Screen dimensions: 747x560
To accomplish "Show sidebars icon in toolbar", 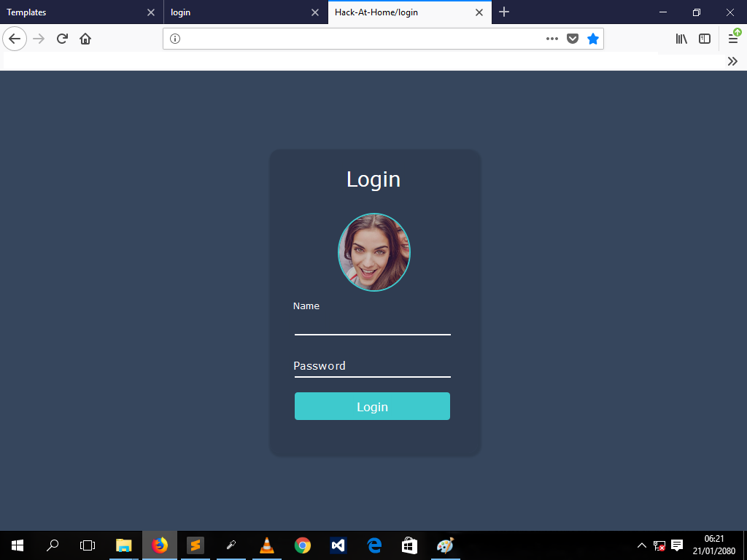I will (705, 39).
